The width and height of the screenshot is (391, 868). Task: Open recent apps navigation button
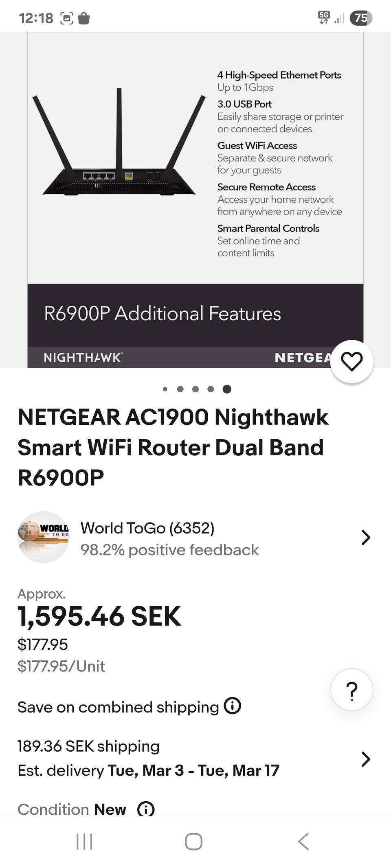(84, 842)
